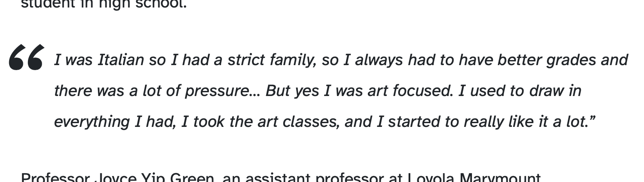This screenshot has width=644, height=182.
Task: Click the large opening quotation mark icon
Action: tap(26, 57)
